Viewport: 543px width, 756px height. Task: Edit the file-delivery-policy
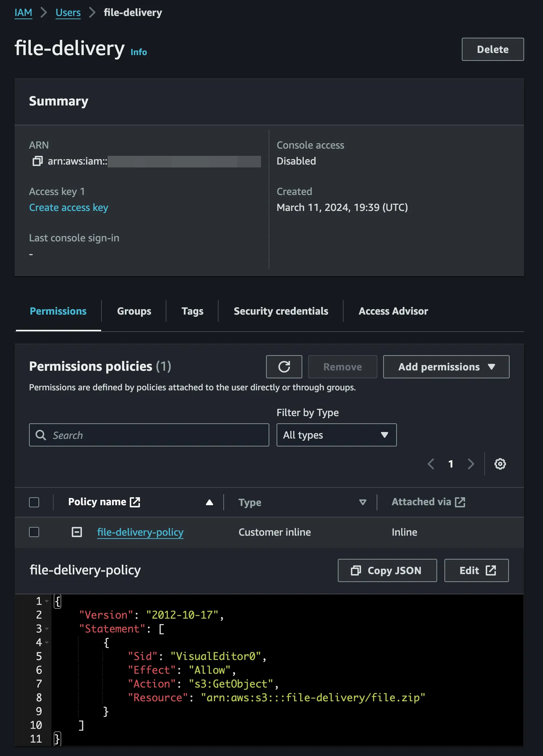pos(476,570)
